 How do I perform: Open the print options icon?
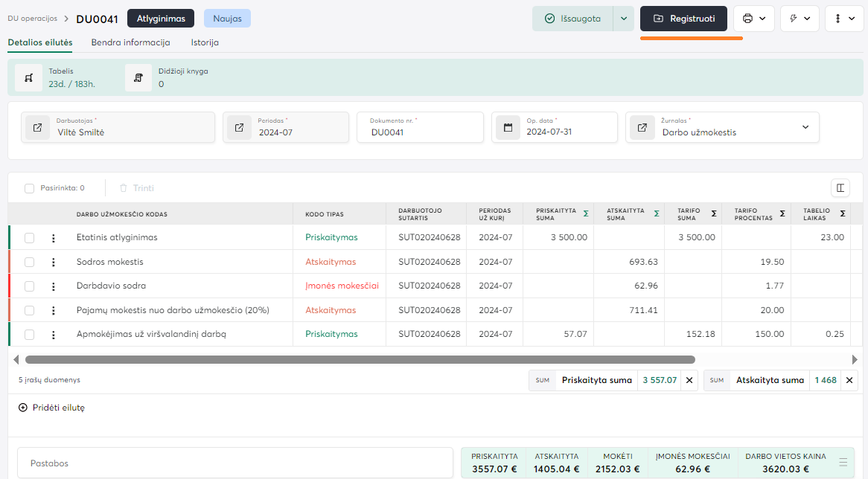click(753, 19)
